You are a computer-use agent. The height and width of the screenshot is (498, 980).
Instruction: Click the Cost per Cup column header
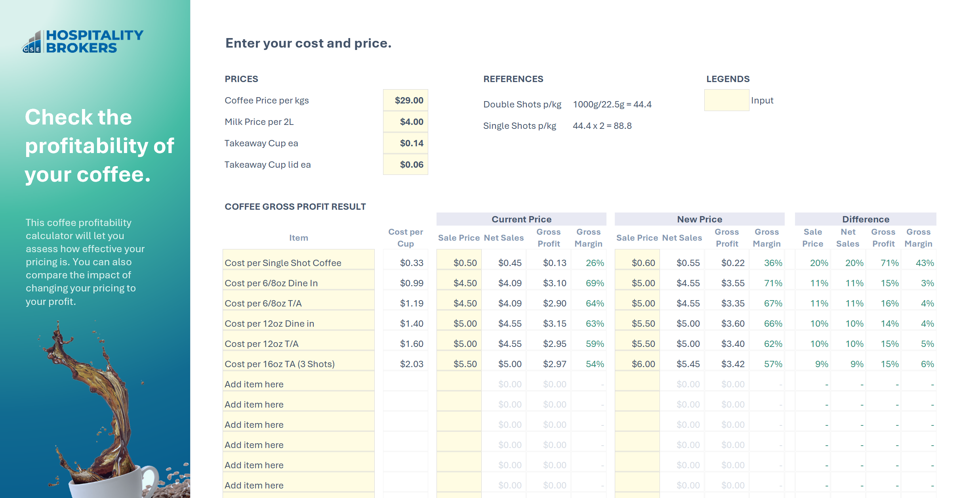point(405,238)
